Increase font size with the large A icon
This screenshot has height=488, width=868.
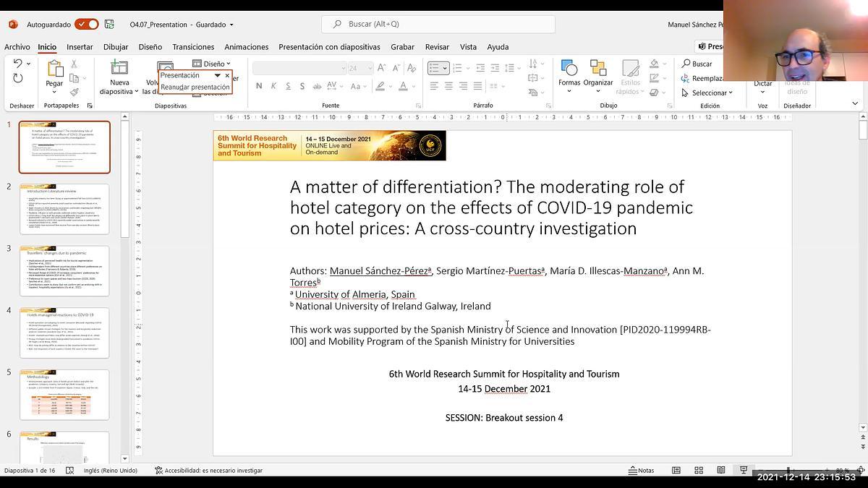tap(383, 68)
